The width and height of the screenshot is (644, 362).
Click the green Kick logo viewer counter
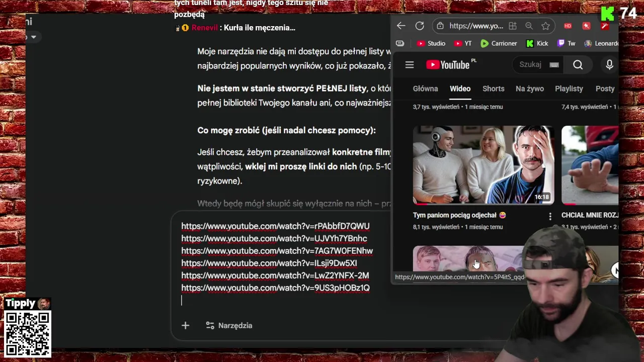click(619, 14)
